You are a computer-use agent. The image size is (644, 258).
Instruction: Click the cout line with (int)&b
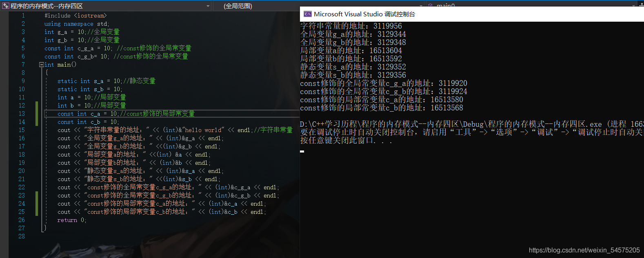point(134,163)
